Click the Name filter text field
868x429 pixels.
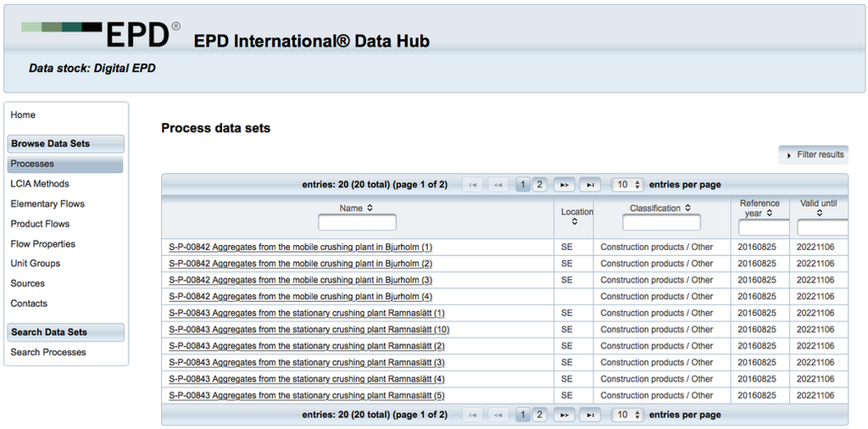tap(357, 223)
